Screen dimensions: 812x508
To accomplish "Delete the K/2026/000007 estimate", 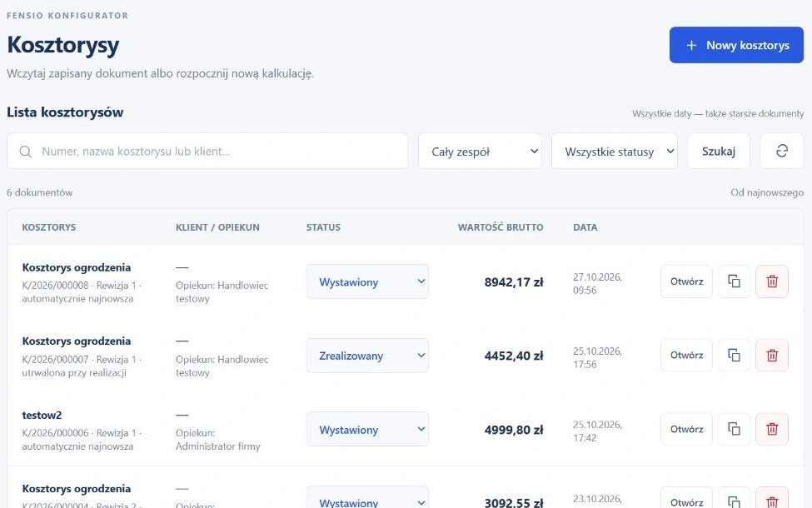I will point(772,356).
